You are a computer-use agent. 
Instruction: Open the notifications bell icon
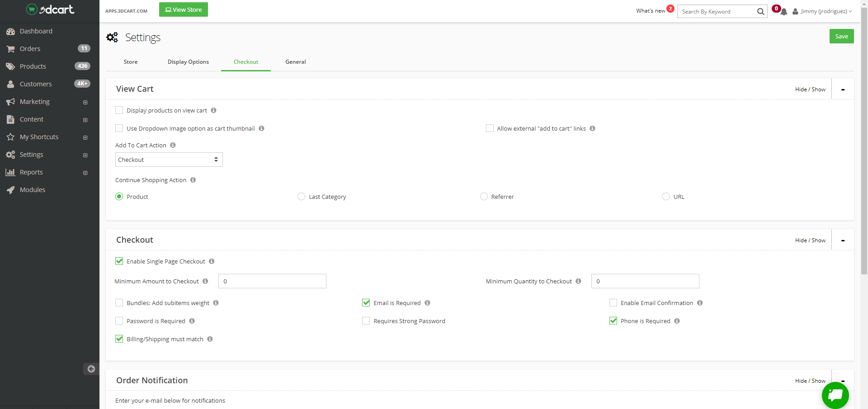[783, 12]
